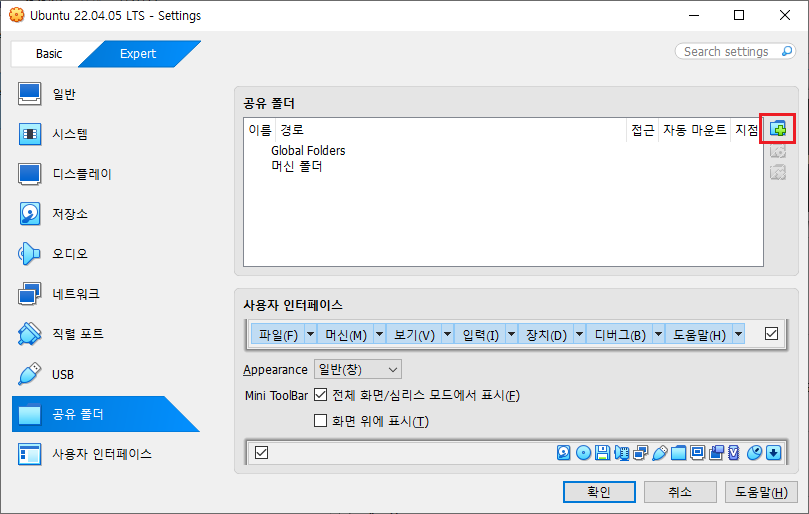Screen dimensions: 809x514
Task: Expand the 머신(M) menu dropdown arrow
Action: pyautogui.click(x=379, y=334)
